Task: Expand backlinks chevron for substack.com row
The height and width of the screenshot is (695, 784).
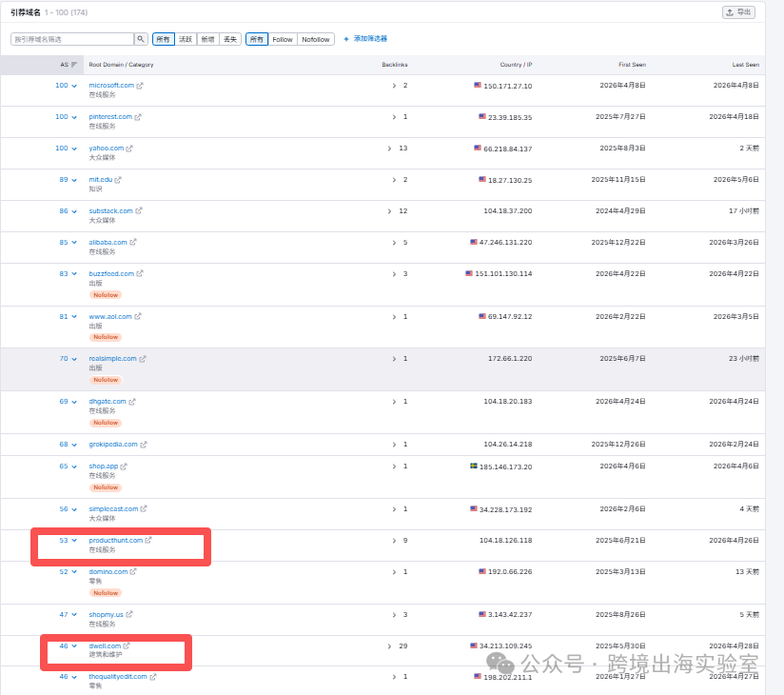Action: [389, 211]
